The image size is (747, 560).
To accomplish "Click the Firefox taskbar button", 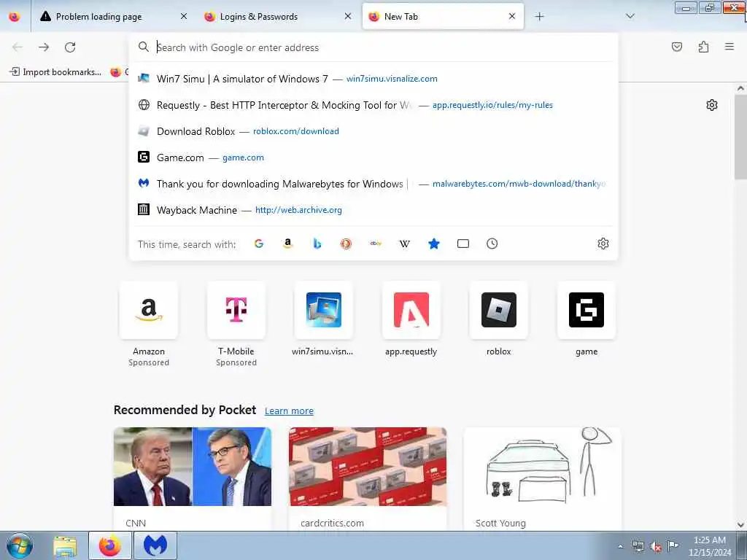I will coord(110,546).
